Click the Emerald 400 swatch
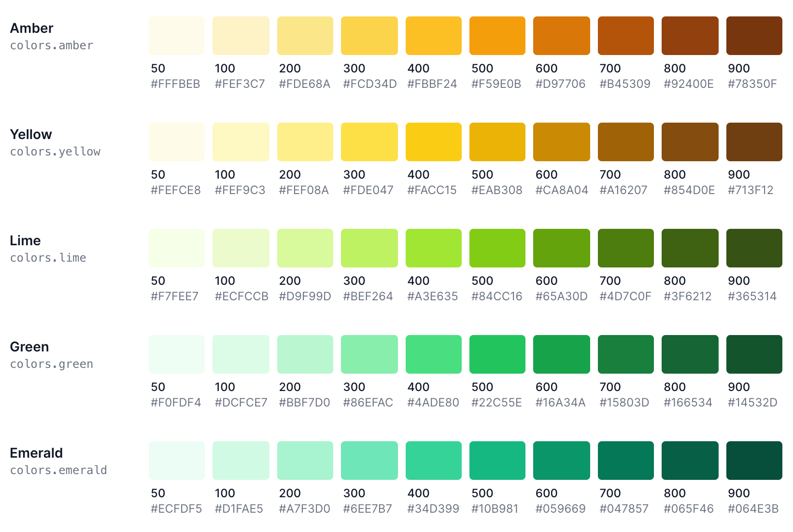Viewport: 793px width, 532px height. [434, 461]
